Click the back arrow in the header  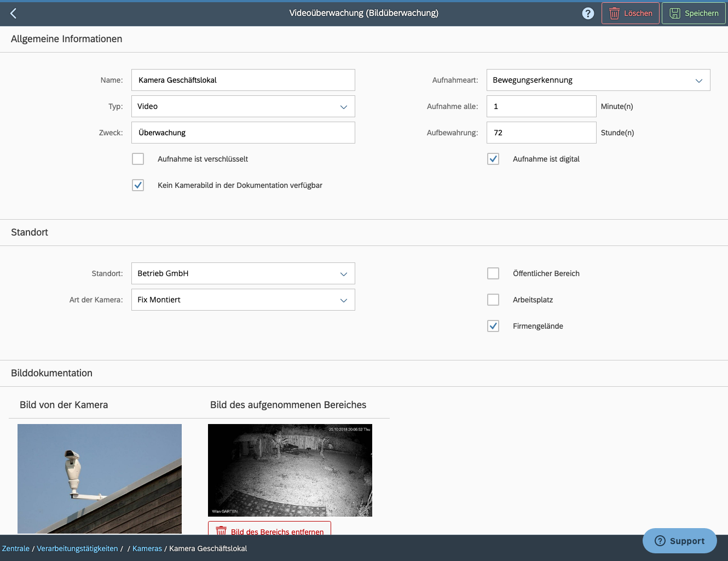(13, 13)
